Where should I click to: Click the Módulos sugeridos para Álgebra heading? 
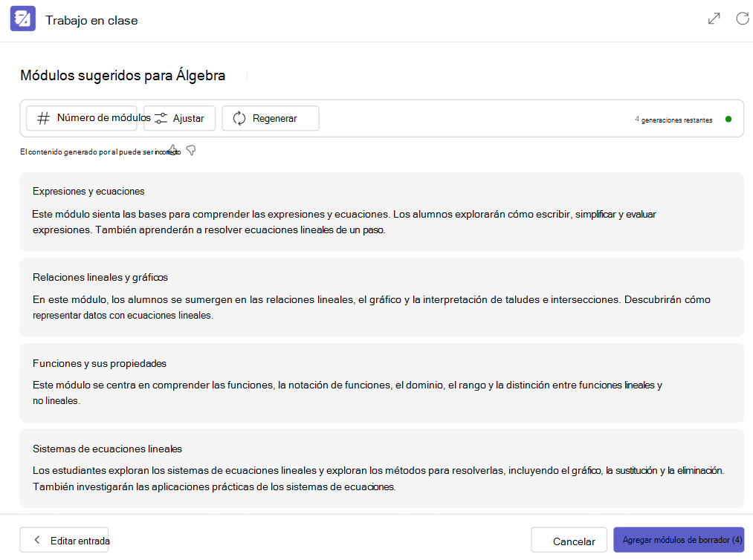(123, 76)
